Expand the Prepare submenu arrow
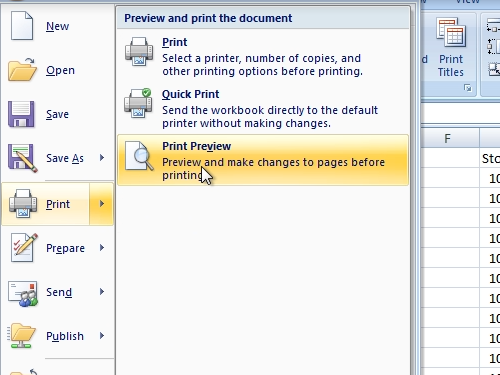The height and width of the screenshot is (375, 500). point(102,248)
